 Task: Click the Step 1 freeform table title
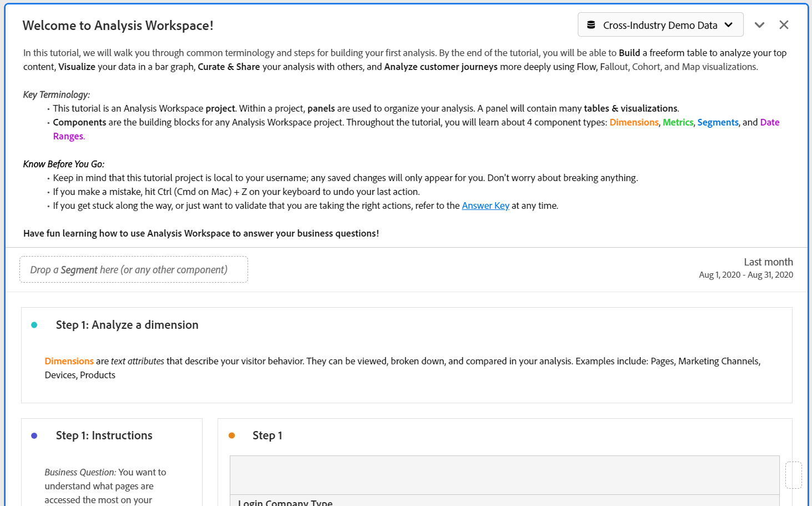[x=267, y=435]
